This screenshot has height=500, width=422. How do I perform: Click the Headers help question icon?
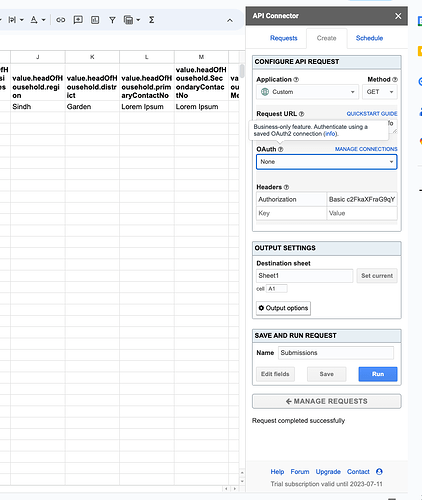(x=286, y=187)
